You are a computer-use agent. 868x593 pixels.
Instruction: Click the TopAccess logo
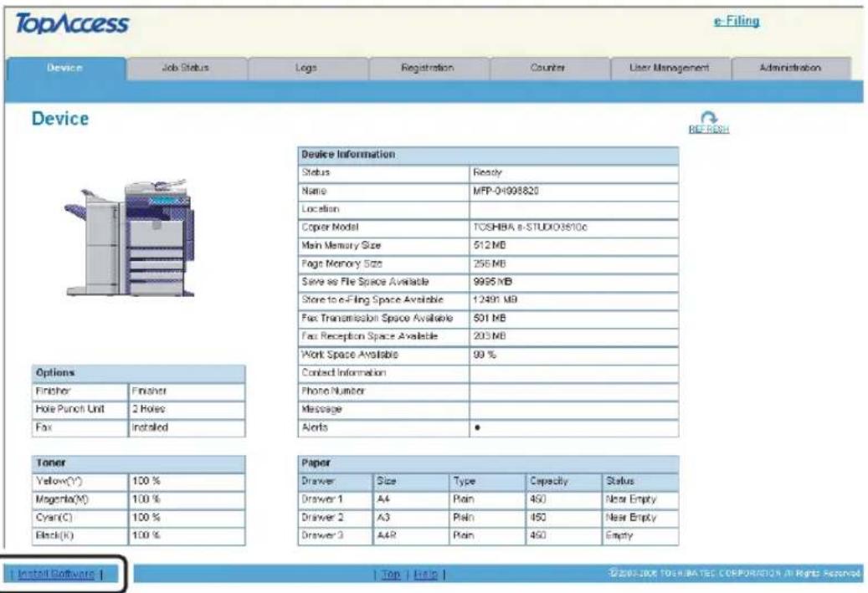click(72, 23)
